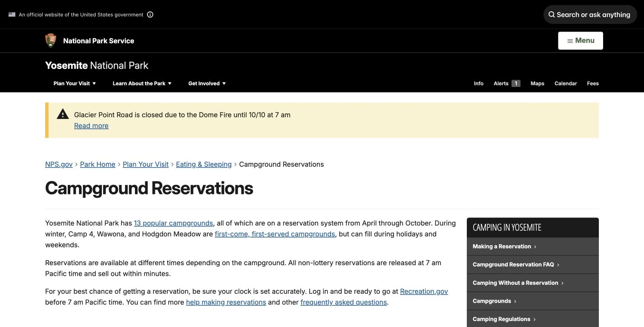Expand the Get Involved dropdown
Screen dimensions: 644x327
207,84
